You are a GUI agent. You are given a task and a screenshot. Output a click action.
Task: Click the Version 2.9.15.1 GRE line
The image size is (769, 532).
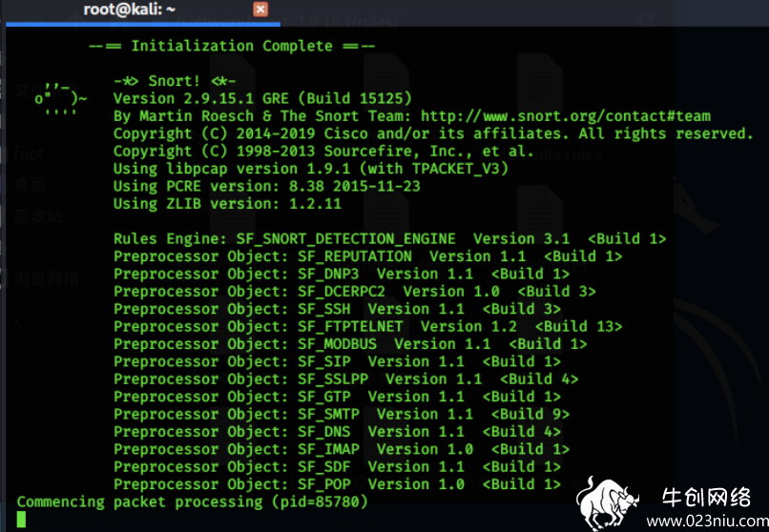(x=262, y=98)
